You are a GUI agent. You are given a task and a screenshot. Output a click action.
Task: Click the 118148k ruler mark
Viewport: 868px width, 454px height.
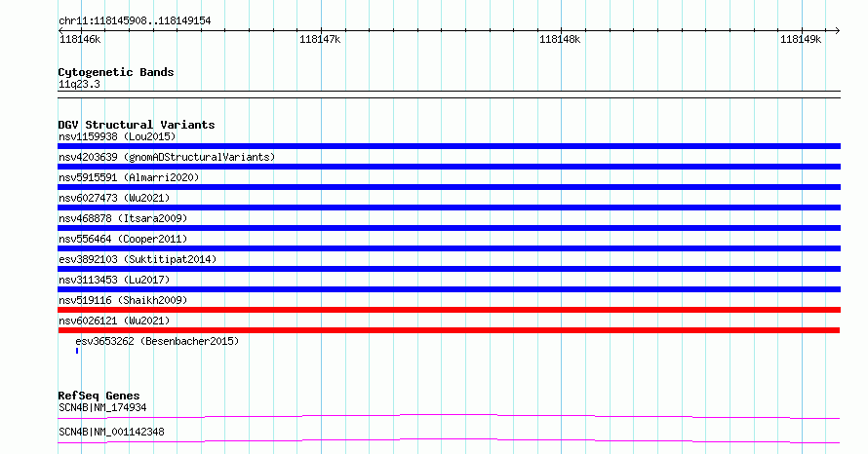click(560, 39)
